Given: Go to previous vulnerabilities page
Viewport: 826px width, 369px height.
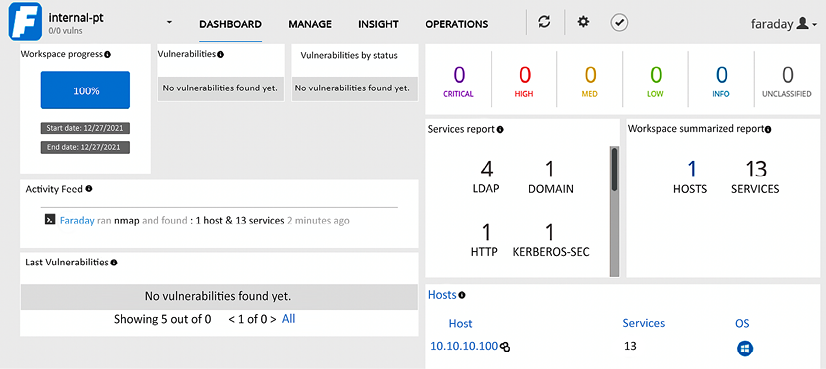Looking at the screenshot, I should (x=231, y=319).
